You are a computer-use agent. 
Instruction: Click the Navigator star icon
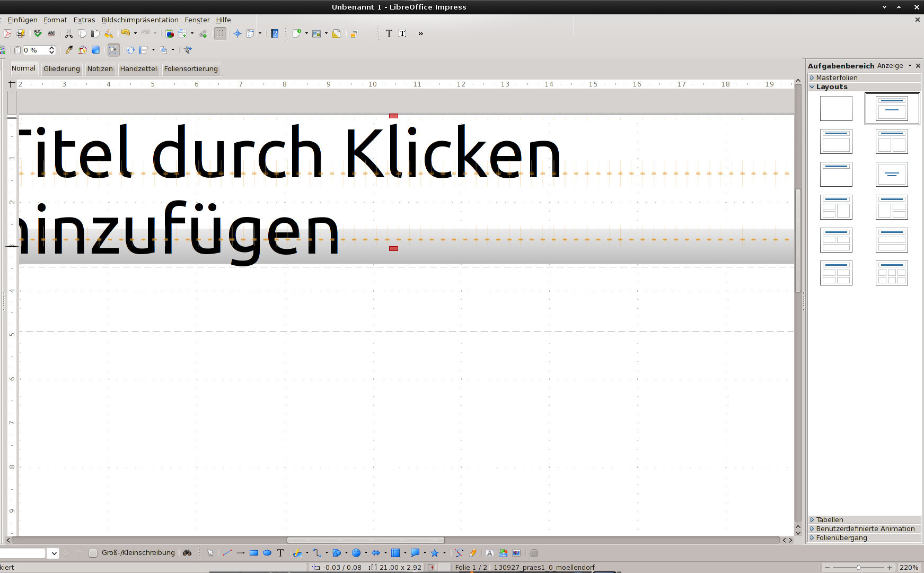pos(237,33)
